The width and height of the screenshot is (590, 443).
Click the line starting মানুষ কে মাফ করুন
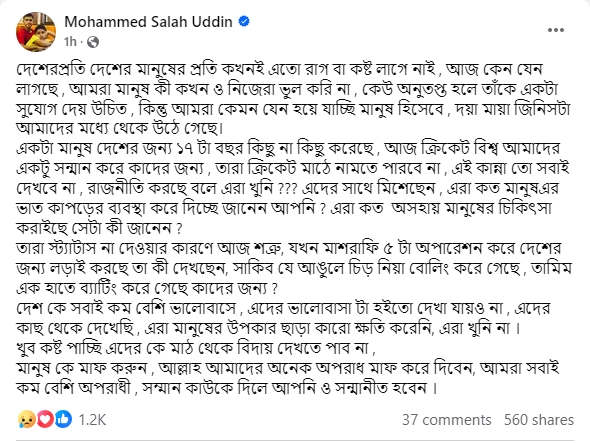click(288, 368)
